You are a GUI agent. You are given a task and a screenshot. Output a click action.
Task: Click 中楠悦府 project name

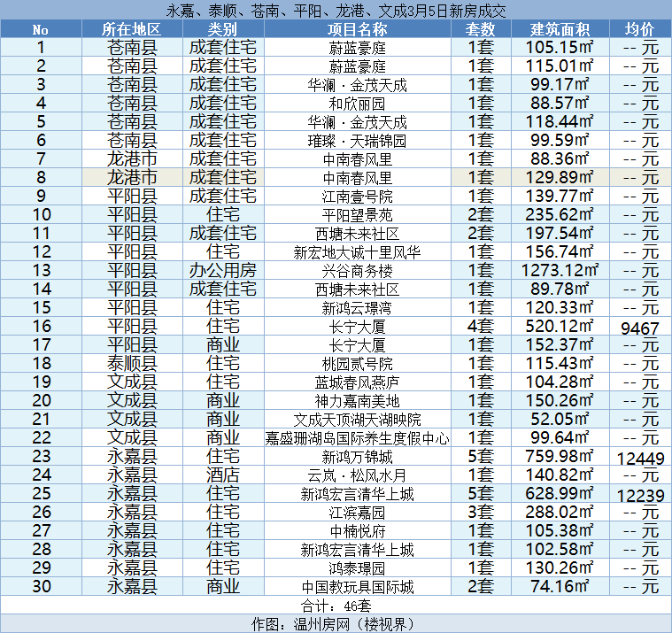pos(358,530)
